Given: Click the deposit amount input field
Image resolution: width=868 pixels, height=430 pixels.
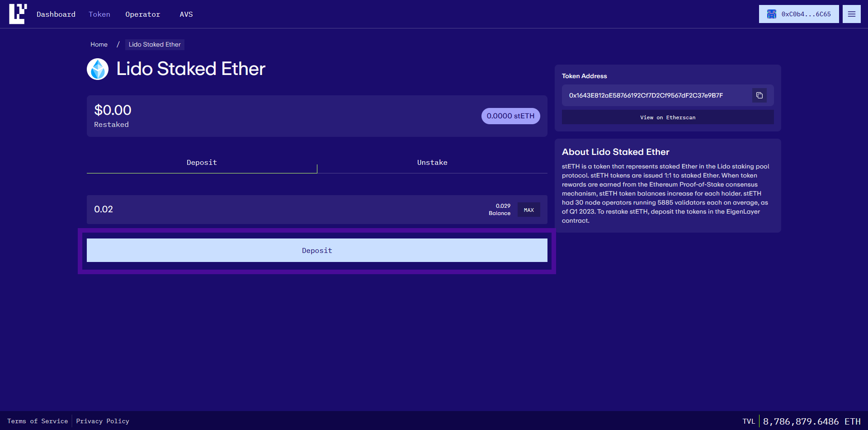Looking at the screenshot, I should pyautogui.click(x=271, y=210).
